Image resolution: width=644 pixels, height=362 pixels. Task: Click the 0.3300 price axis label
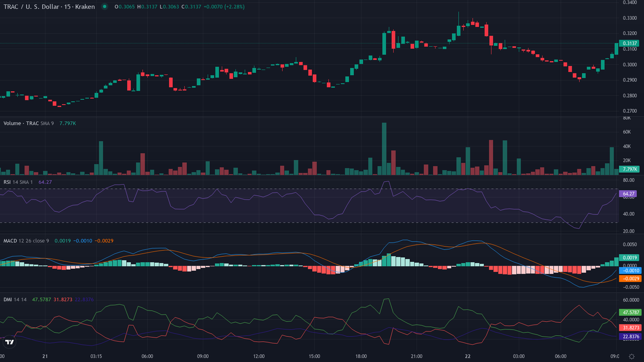click(x=629, y=18)
